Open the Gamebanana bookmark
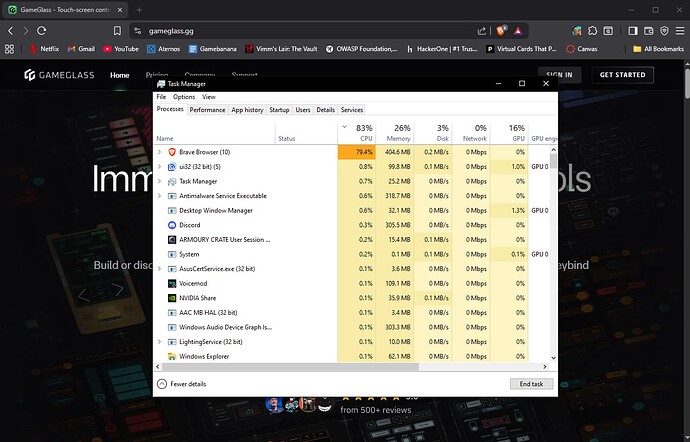The image size is (690, 442). (213, 49)
